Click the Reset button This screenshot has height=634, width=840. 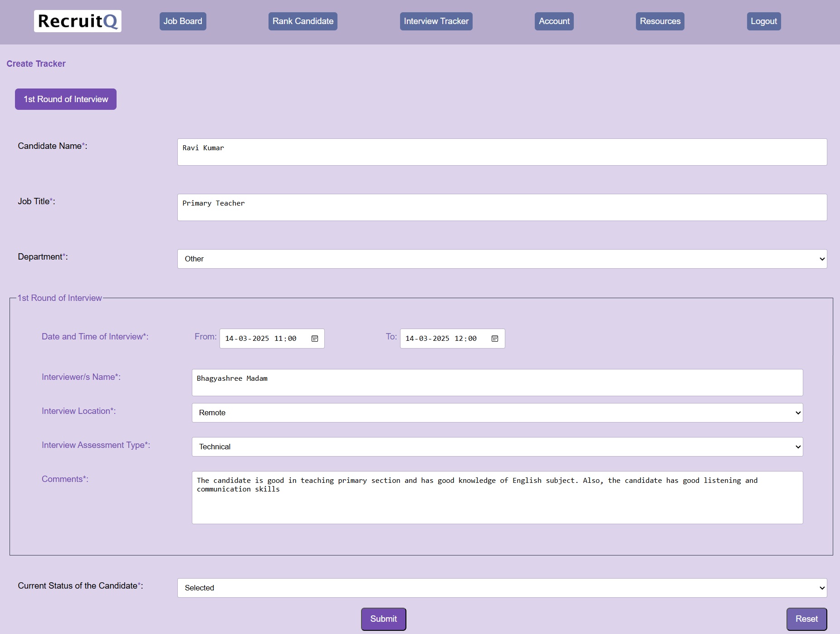806,619
